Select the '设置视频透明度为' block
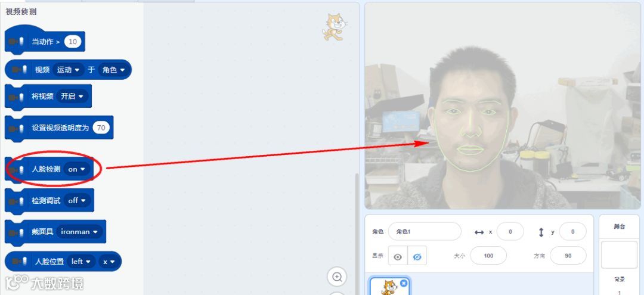The height and width of the screenshot is (295, 644). 58,128
